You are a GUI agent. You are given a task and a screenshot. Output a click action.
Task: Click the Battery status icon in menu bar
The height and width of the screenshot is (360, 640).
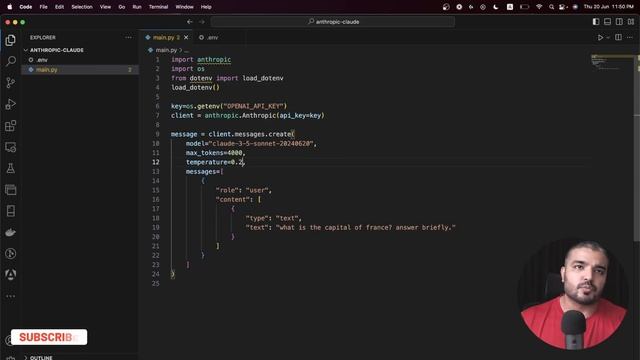point(524,7)
